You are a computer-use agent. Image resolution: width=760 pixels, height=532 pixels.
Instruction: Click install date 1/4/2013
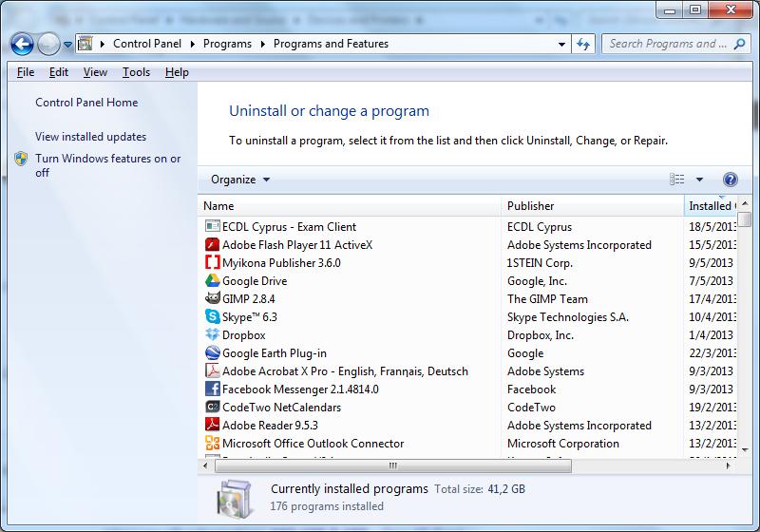[x=711, y=334]
